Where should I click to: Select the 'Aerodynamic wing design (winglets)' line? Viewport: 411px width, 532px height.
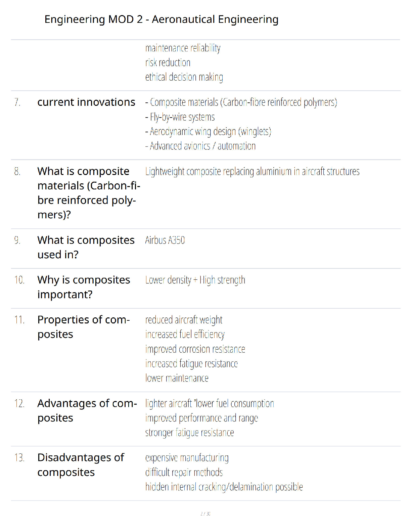208,132
